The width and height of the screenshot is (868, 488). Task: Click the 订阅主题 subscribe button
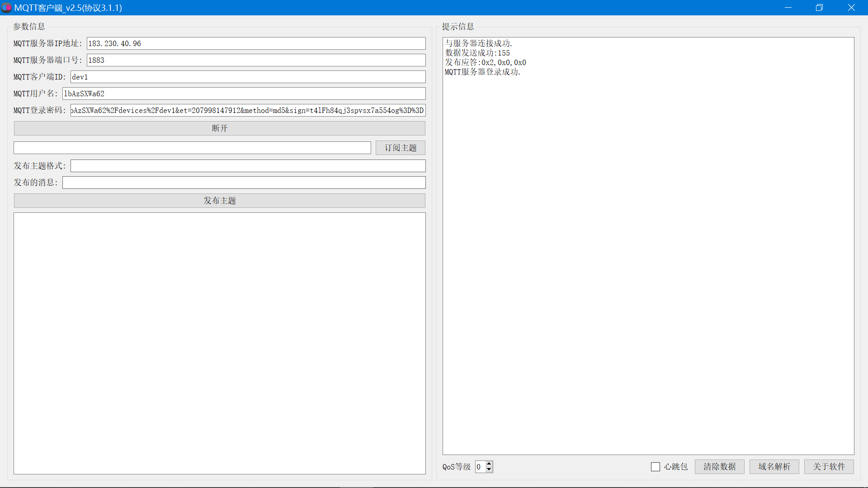[x=400, y=148]
